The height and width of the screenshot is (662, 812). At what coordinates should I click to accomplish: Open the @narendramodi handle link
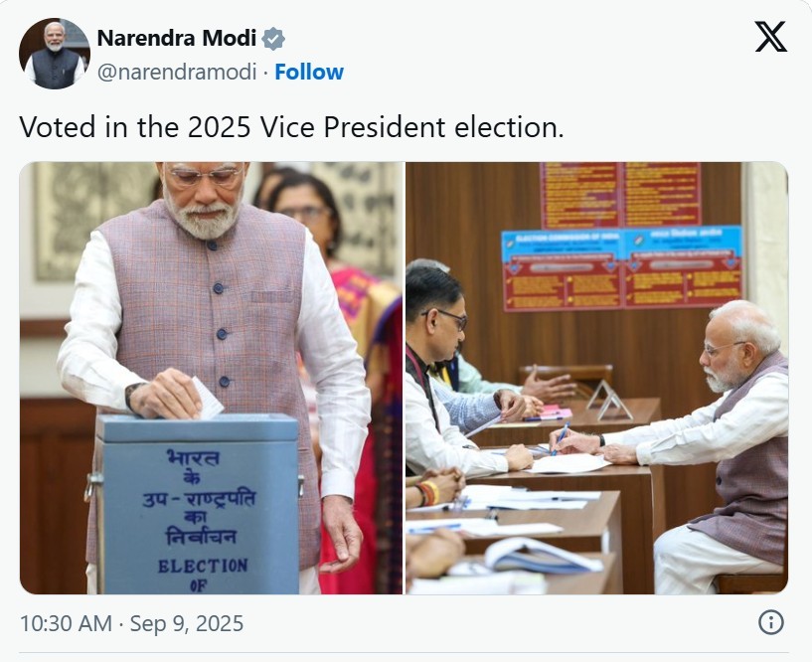click(177, 72)
